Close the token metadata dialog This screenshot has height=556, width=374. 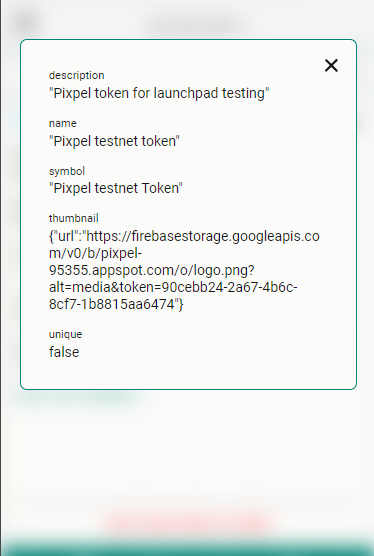[x=331, y=66]
